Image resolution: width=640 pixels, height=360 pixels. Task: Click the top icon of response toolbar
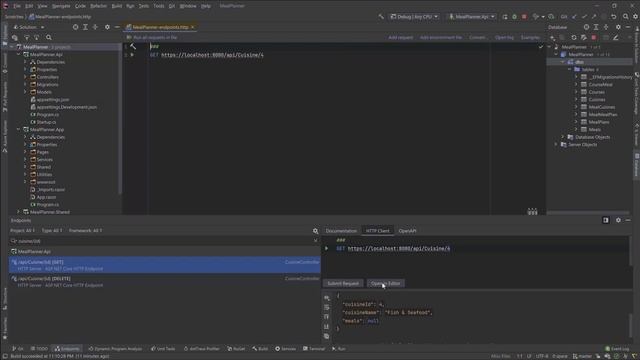click(327, 298)
